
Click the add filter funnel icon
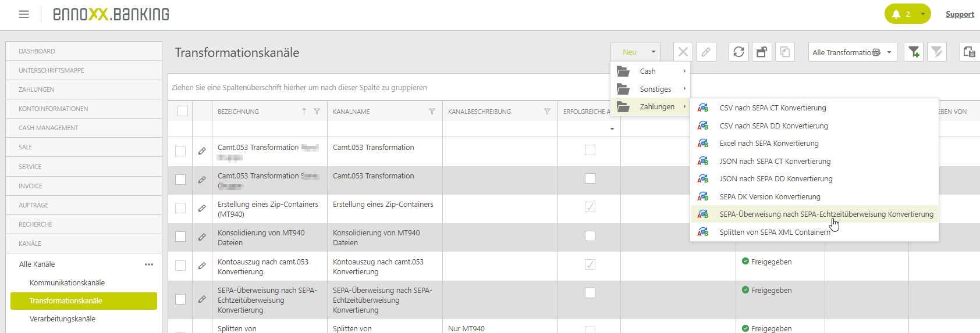[914, 52]
